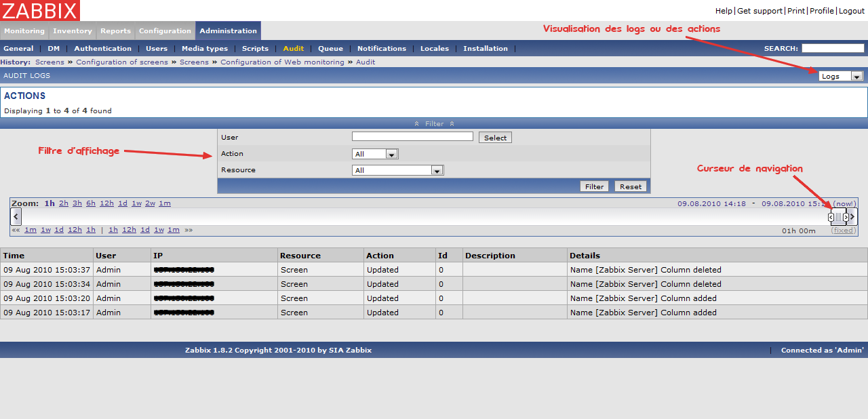Go to the Media types submenu

pos(205,49)
